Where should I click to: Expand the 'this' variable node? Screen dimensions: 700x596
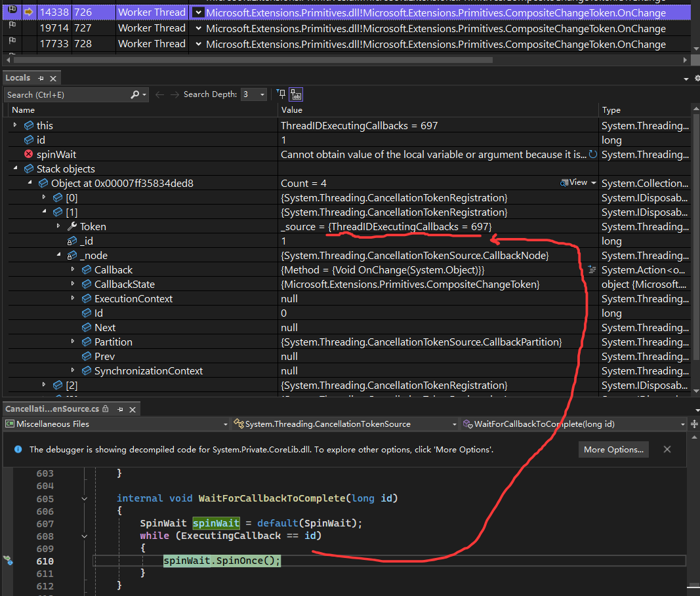pyautogui.click(x=16, y=125)
